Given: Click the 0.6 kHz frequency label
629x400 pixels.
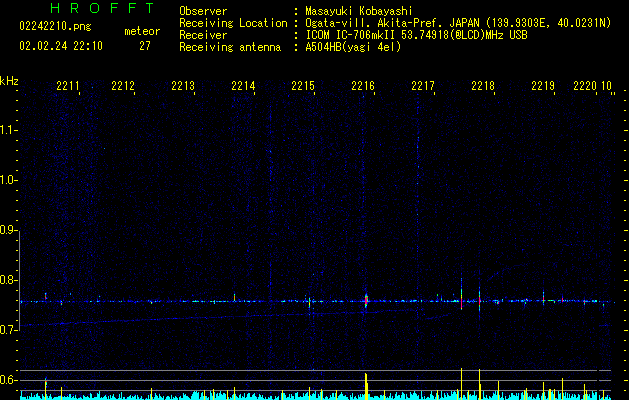Looking at the screenshot, I should tap(8, 380).
